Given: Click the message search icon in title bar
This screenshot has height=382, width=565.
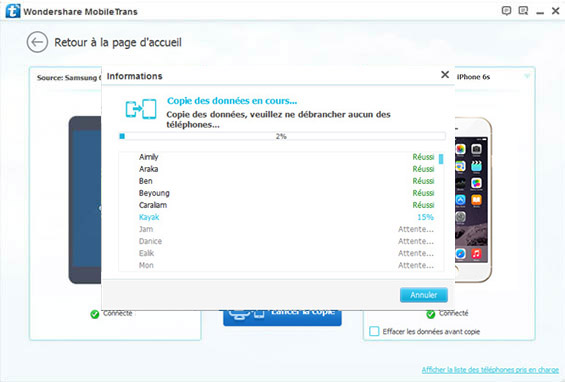Looking at the screenshot, I should coord(523,11).
